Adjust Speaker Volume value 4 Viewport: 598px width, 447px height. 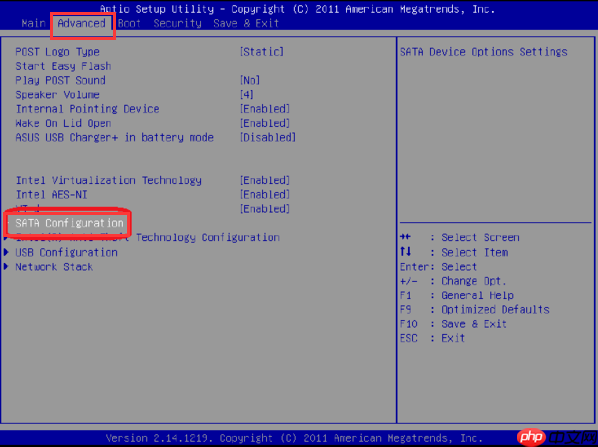(x=247, y=95)
